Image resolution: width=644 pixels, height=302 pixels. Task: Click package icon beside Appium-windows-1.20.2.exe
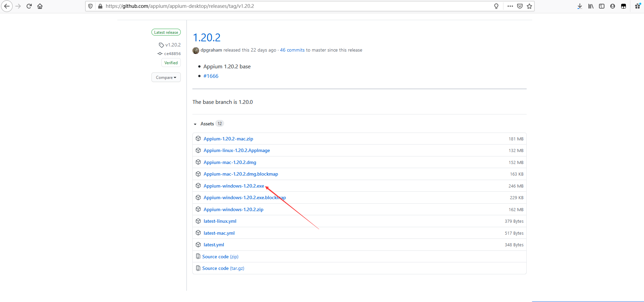click(198, 186)
